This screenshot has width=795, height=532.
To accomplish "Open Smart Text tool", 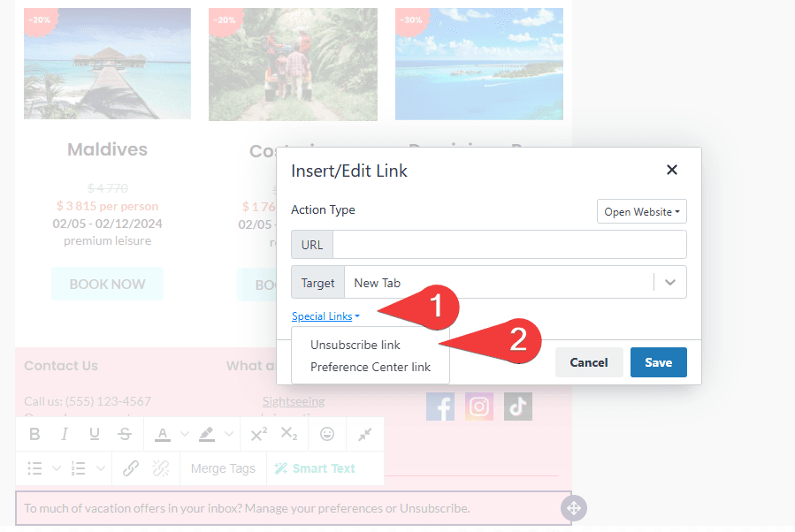I will tap(315, 468).
